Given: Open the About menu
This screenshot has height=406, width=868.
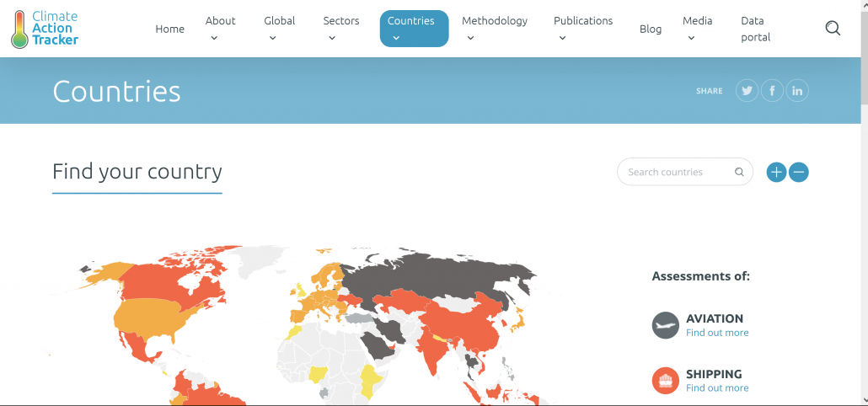Looking at the screenshot, I should point(220,20).
